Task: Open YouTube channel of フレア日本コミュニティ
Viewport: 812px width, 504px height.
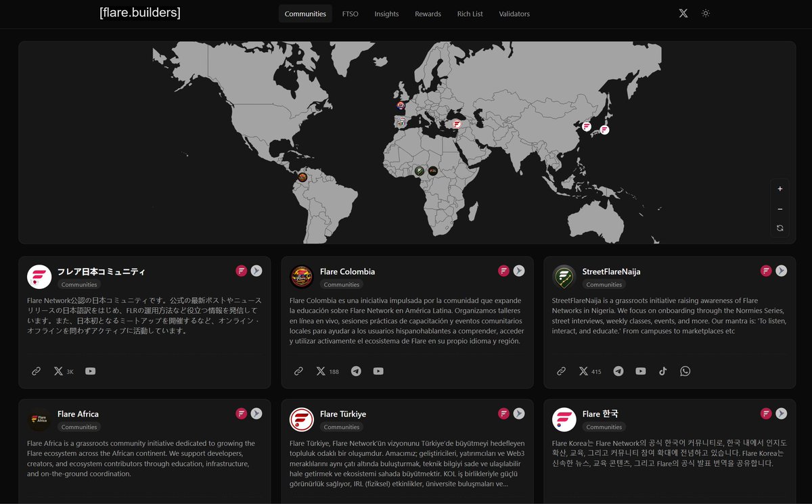Action: 91,371
